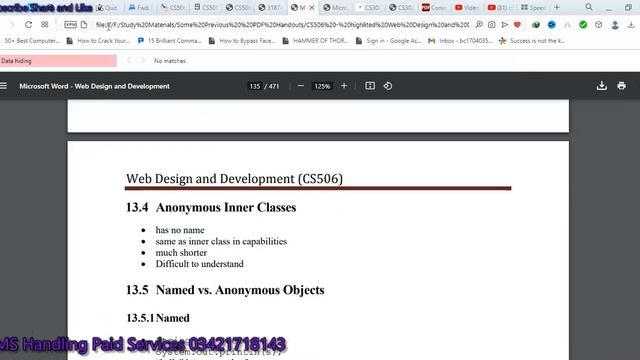Switch to the Video YouTube tab
The image size is (640, 360).
(467, 7)
